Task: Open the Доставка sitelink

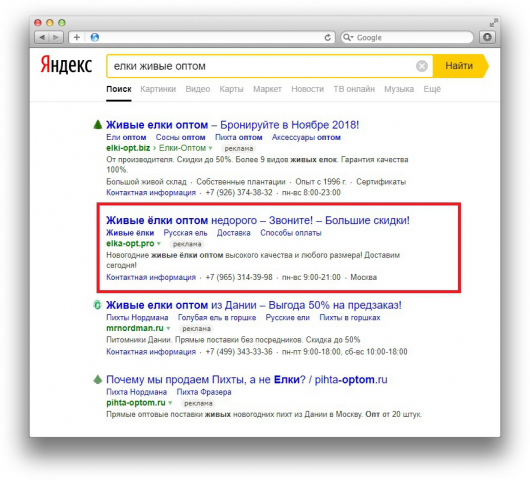Action: (234, 233)
